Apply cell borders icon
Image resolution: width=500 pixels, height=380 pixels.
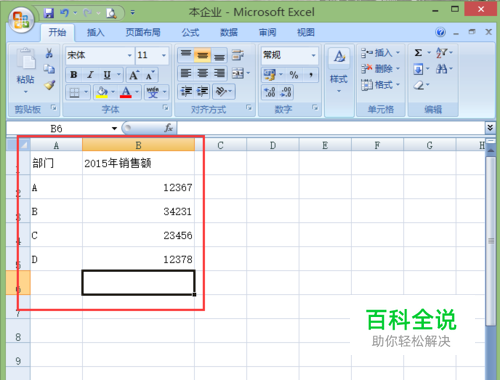74,92
